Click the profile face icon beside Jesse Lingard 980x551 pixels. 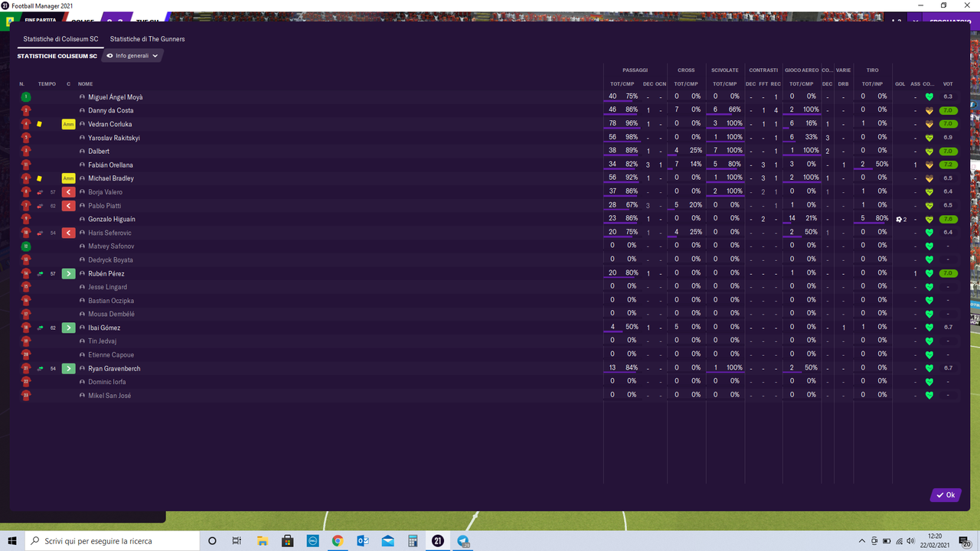pyautogui.click(x=81, y=286)
